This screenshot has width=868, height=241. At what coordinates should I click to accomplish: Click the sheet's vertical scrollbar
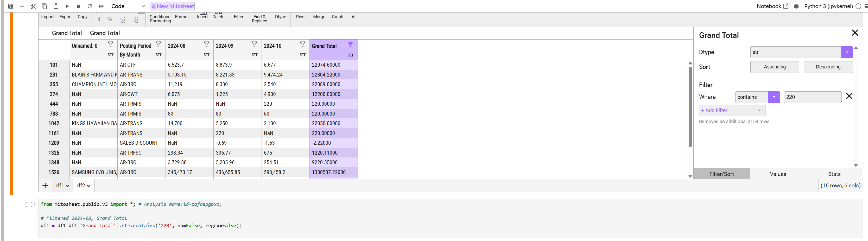[690, 107]
